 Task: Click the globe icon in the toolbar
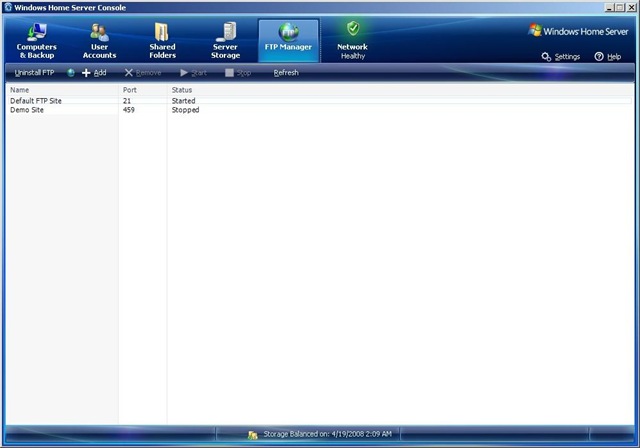click(x=71, y=73)
